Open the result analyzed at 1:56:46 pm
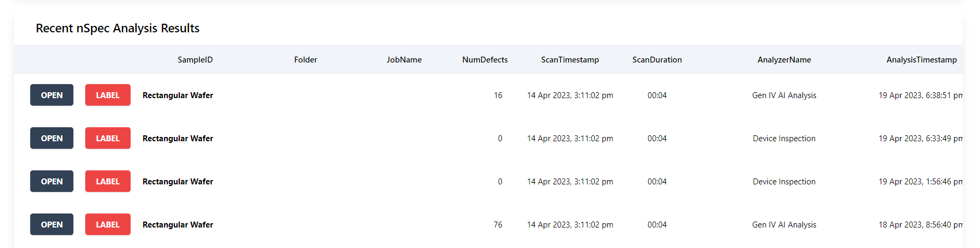The image size is (980, 248). click(x=52, y=181)
